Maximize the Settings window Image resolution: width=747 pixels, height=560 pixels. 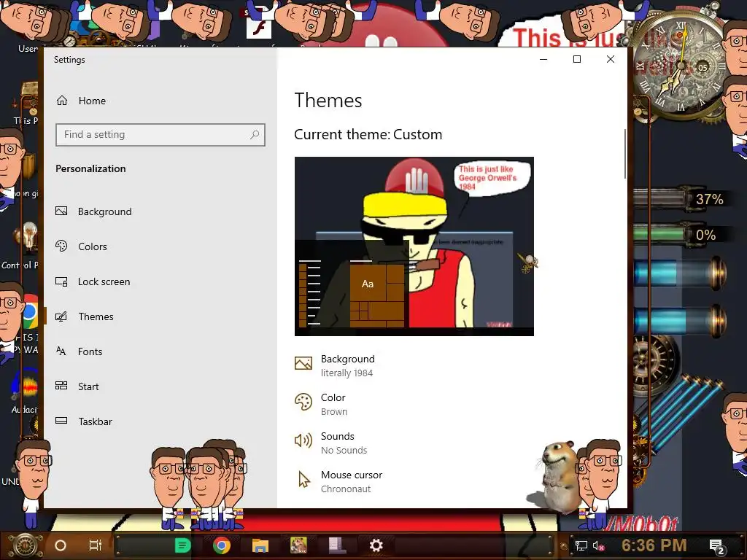(577, 59)
